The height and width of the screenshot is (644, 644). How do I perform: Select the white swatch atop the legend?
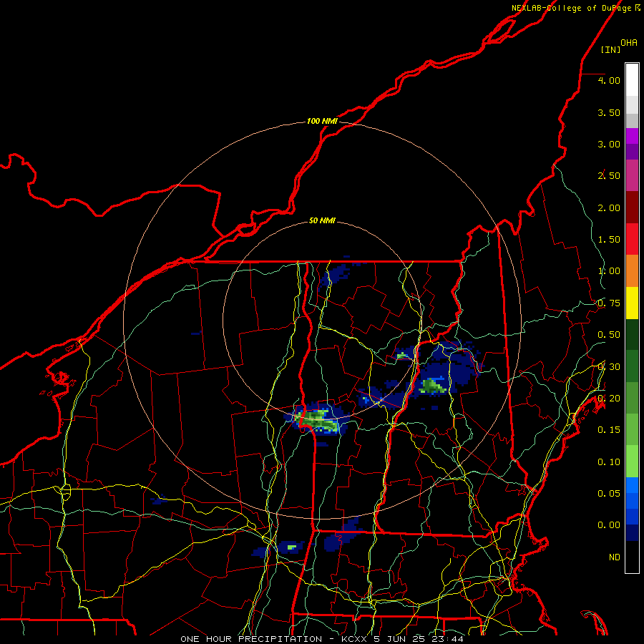(x=632, y=80)
